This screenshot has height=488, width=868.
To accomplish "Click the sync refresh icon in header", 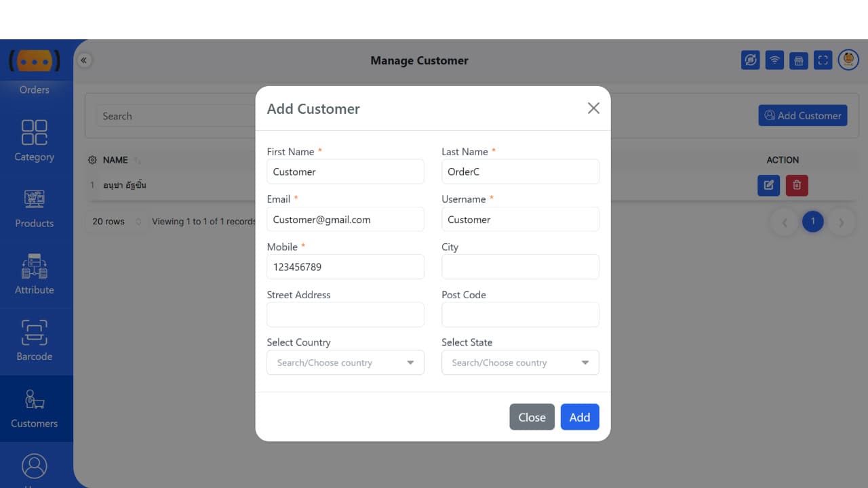I will click(x=750, y=60).
